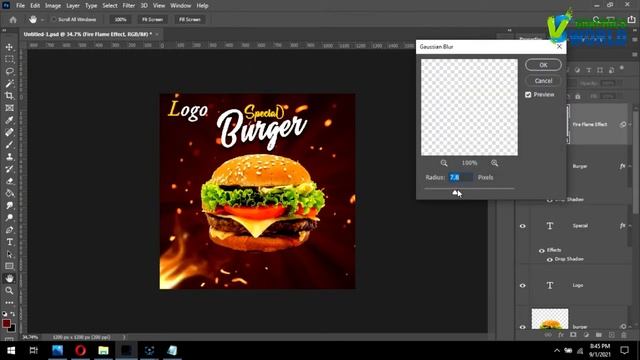Collapse effects arrow on Burger layer
Image resolution: width=640 pixels, height=360 pixels.
[630, 166]
